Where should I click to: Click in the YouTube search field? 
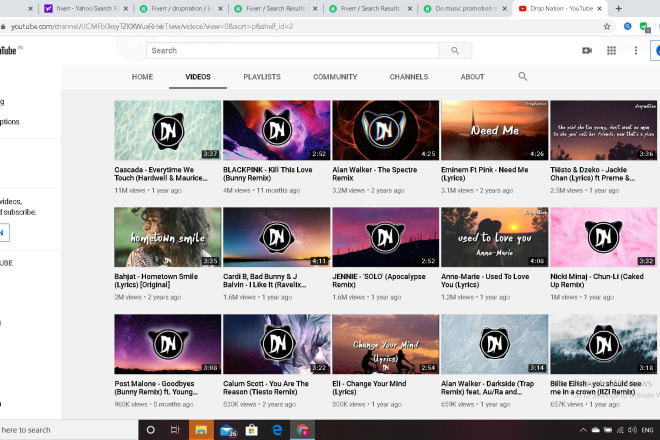(293, 50)
